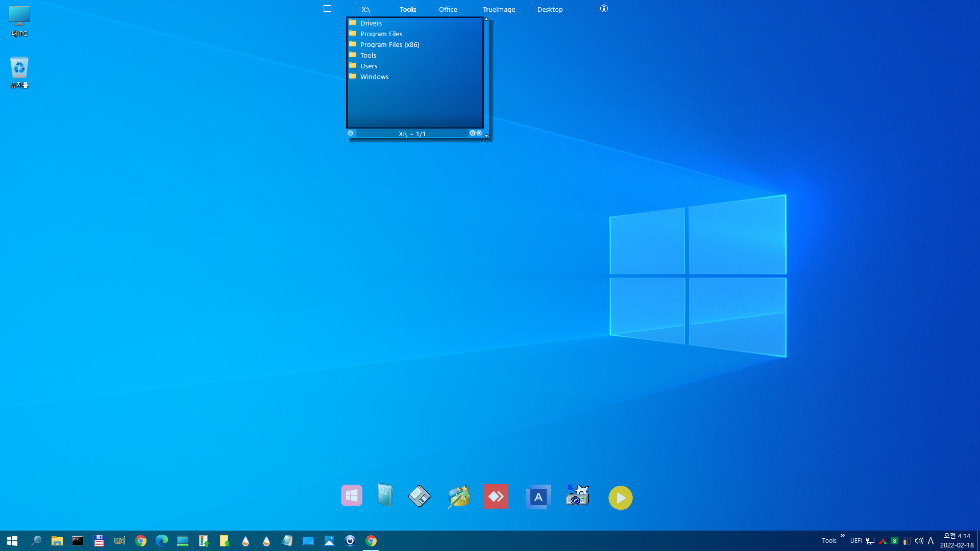Open the Tools menu in top bar
Viewport: 980px width, 551px height.
(x=408, y=9)
